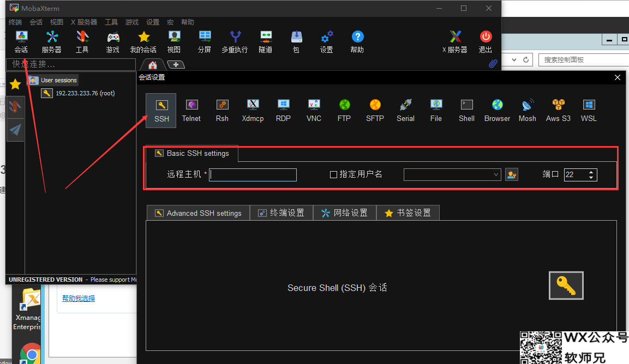Open the 终端 menu

pos(15,22)
